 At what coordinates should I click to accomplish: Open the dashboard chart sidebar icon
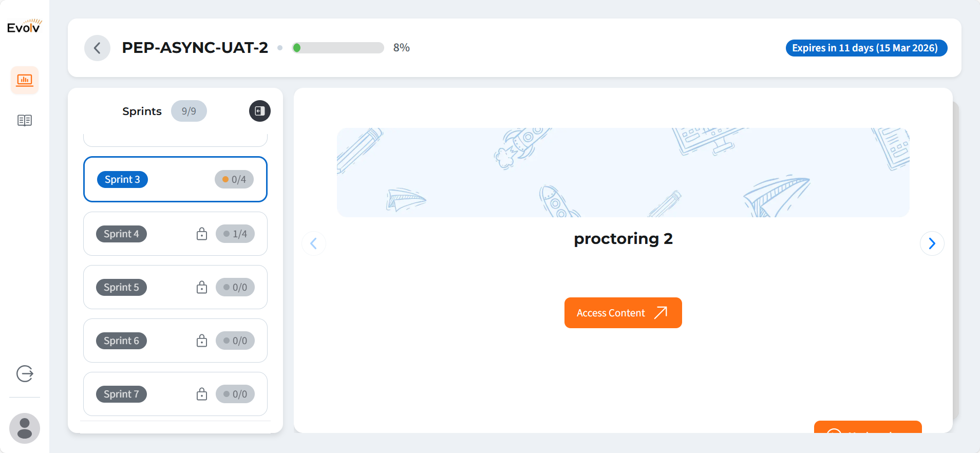[x=25, y=80]
